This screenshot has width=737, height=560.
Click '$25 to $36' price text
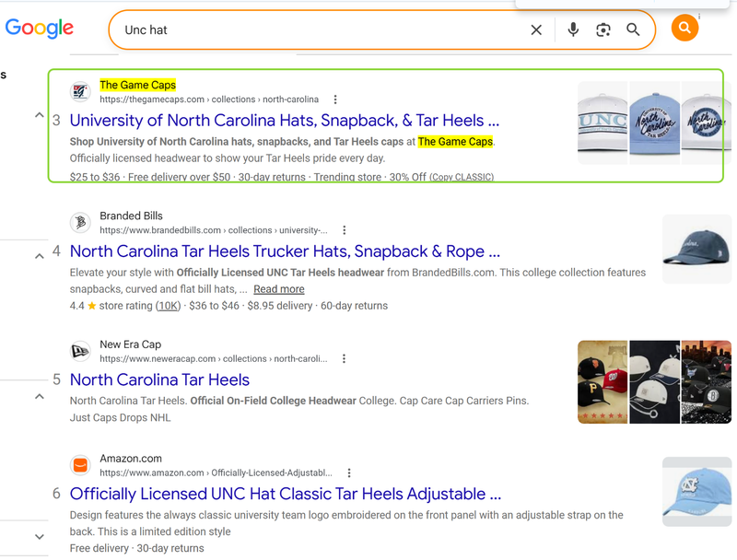[95, 177]
